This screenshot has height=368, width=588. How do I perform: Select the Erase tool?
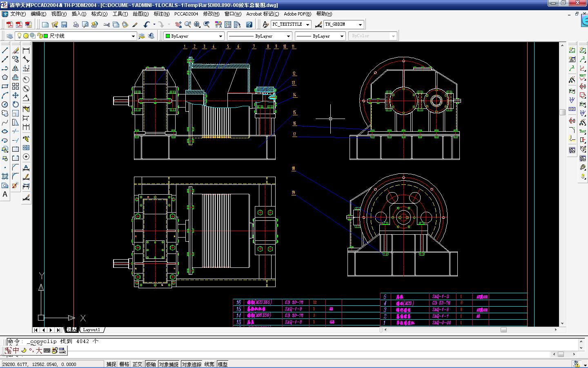[x=16, y=50]
